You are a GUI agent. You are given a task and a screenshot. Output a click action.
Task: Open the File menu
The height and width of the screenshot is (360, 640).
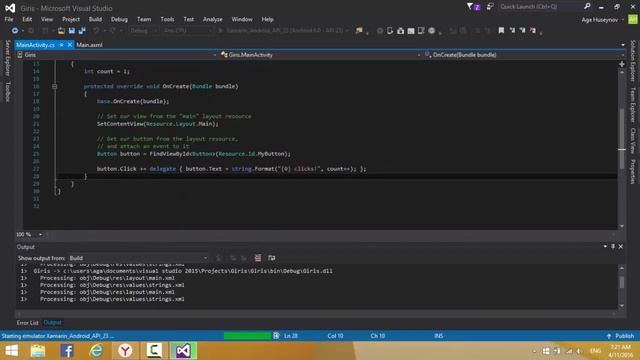(x=9, y=19)
